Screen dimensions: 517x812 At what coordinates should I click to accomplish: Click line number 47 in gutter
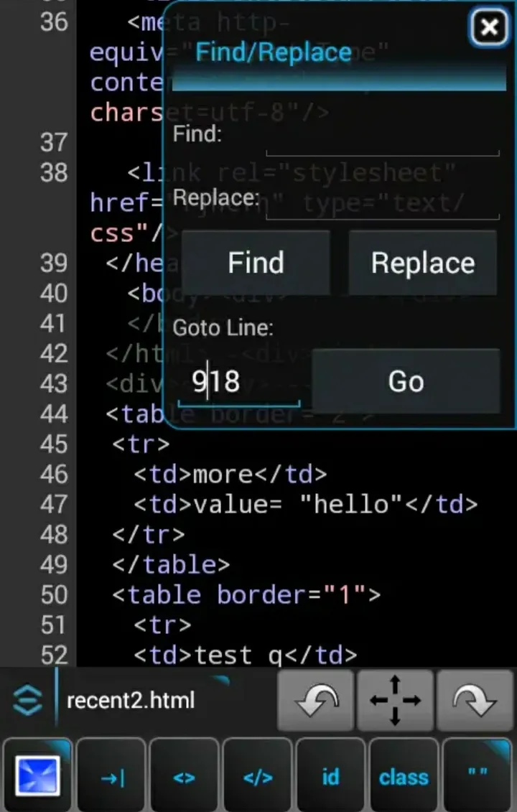click(54, 505)
